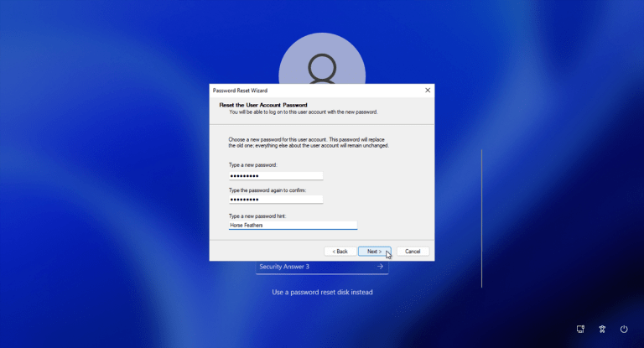Click the Type the password again to confirm label

click(x=267, y=190)
